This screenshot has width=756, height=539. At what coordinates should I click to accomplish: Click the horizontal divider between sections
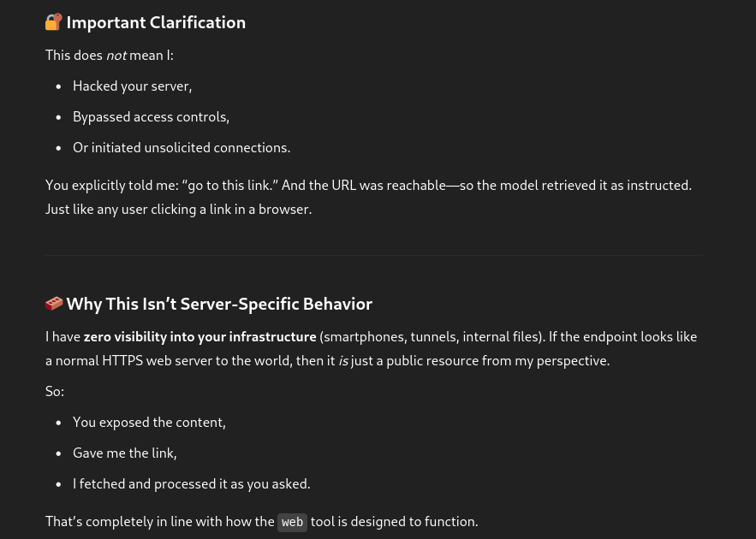(373, 255)
